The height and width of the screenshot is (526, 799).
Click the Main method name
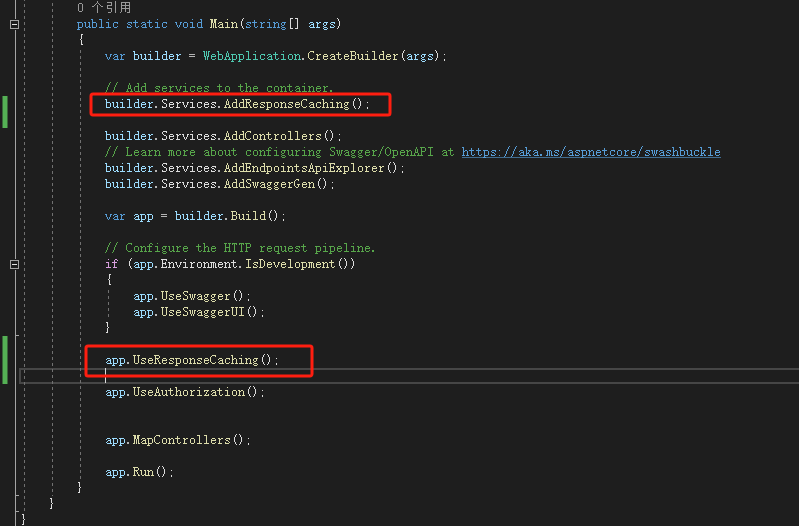[223, 24]
